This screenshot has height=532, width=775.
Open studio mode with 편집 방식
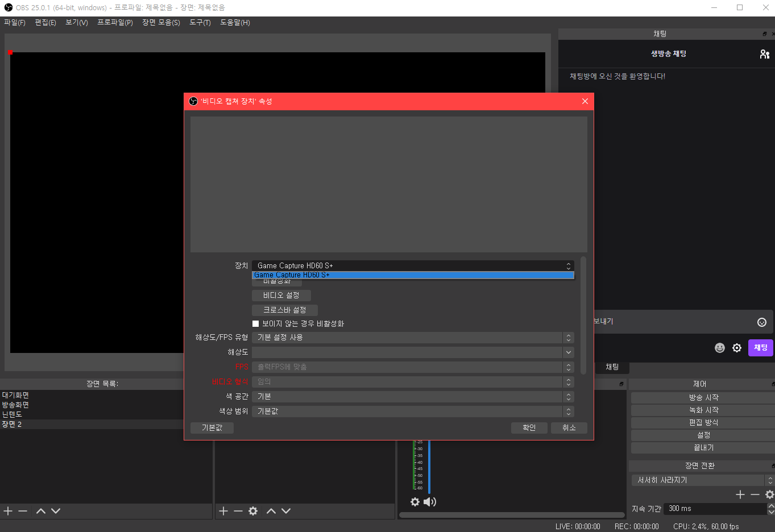703,423
